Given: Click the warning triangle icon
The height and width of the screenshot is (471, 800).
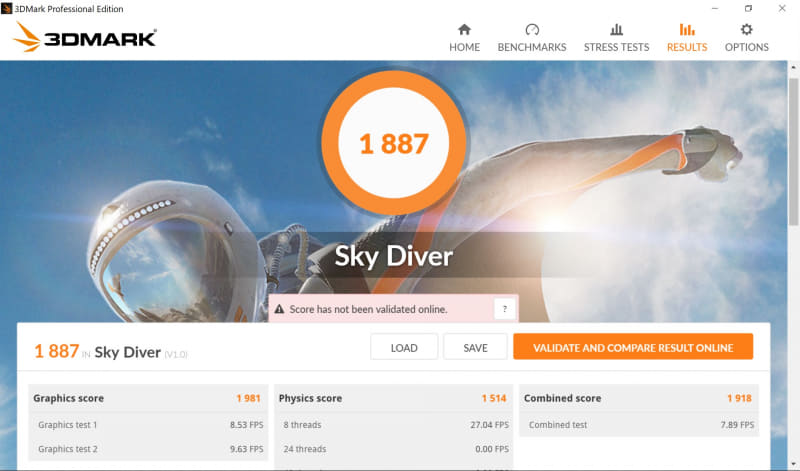Looking at the screenshot, I should tap(279, 309).
